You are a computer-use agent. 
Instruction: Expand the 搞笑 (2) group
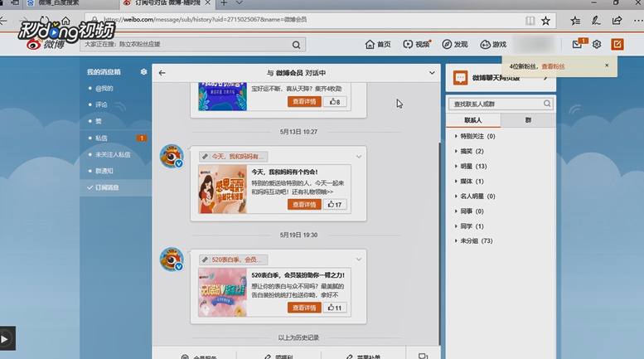469,151
